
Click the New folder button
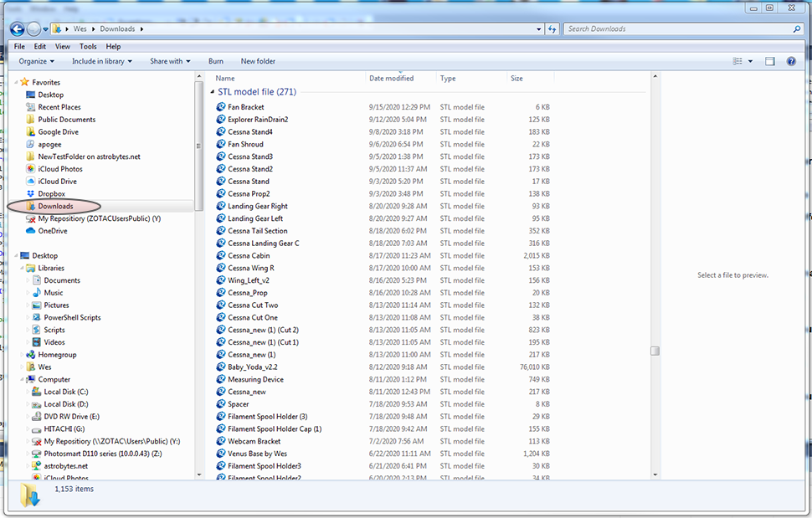[x=258, y=61]
